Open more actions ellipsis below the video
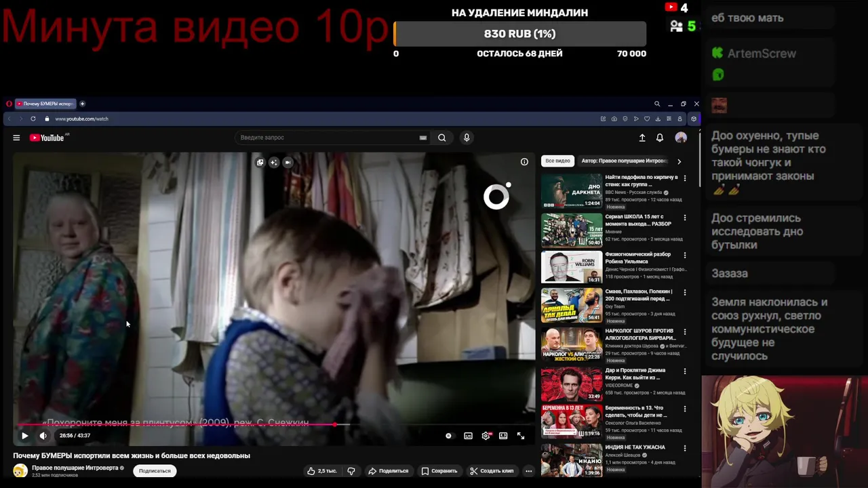The image size is (868, 488). click(529, 471)
